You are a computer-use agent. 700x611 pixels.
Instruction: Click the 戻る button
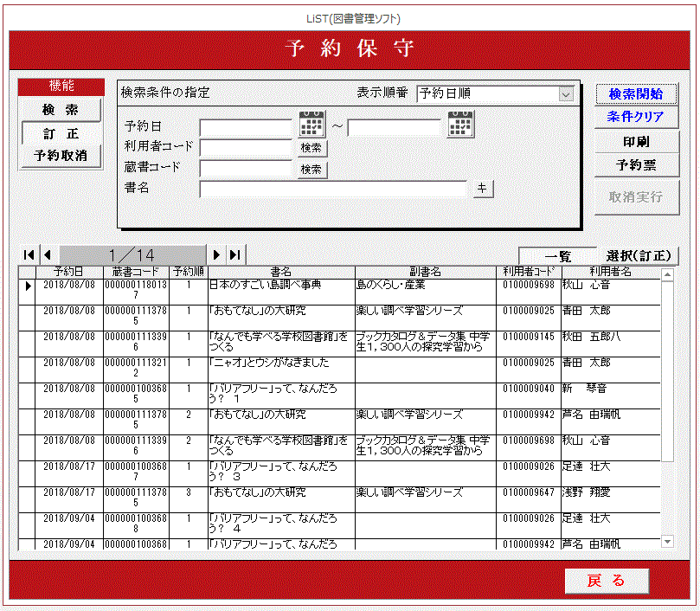(x=607, y=581)
